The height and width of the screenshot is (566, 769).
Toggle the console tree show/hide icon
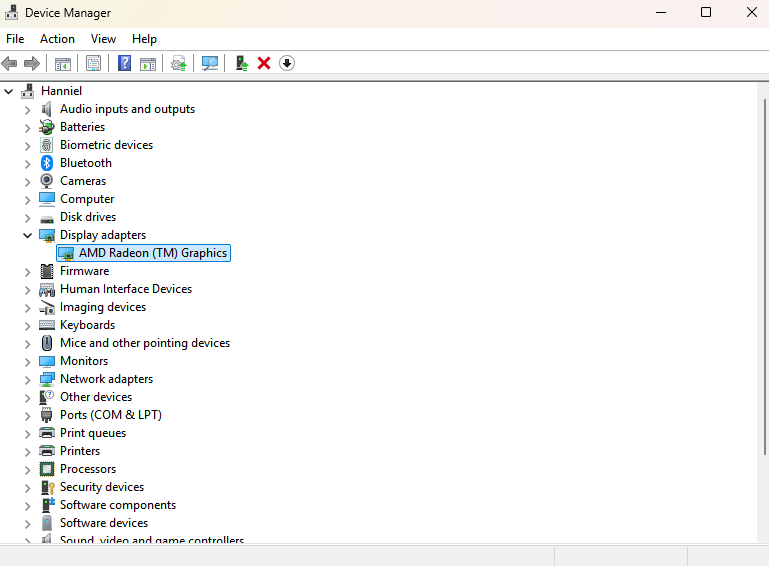click(x=63, y=63)
